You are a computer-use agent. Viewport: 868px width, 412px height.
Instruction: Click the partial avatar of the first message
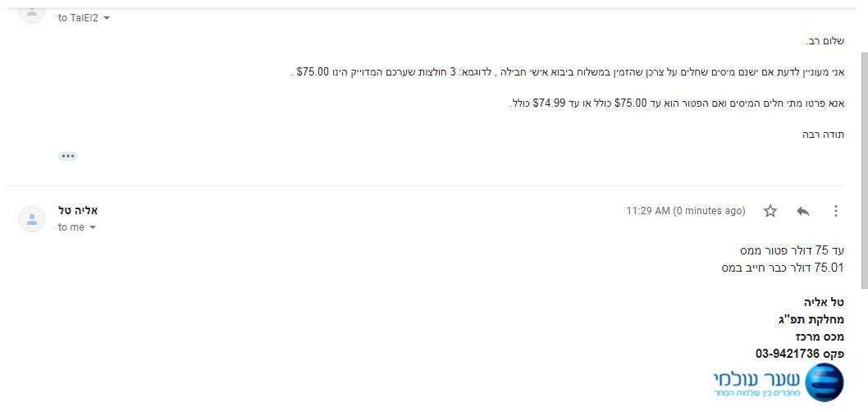pos(32,10)
